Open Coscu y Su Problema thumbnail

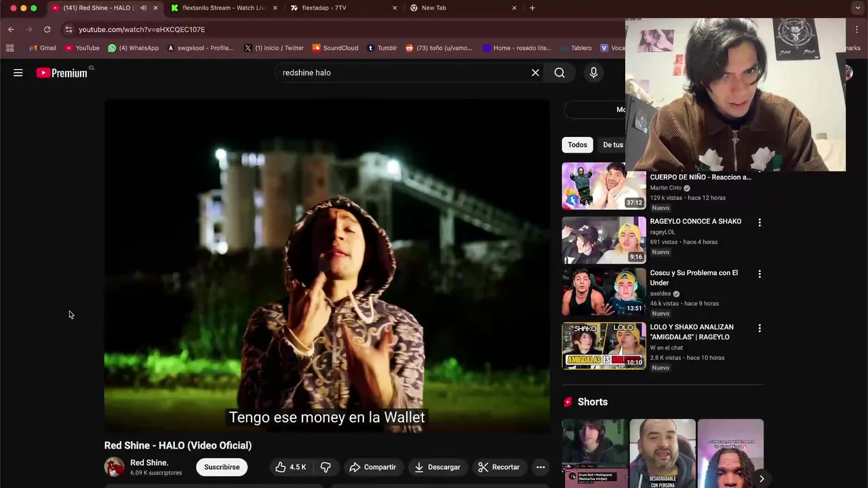[604, 292]
